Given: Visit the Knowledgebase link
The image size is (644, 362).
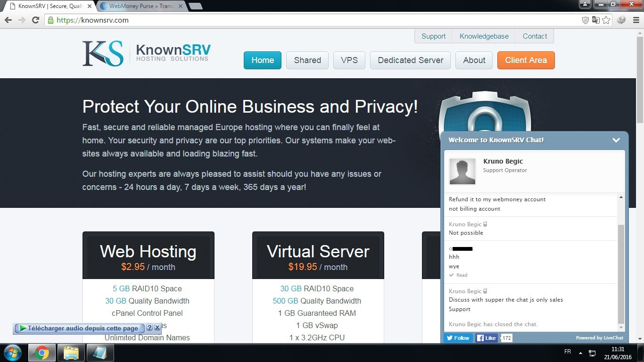Looking at the screenshot, I should pos(484,36).
